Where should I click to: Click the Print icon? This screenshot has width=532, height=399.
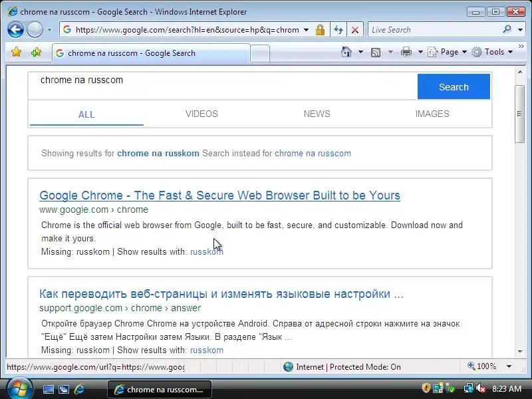pyautogui.click(x=406, y=52)
